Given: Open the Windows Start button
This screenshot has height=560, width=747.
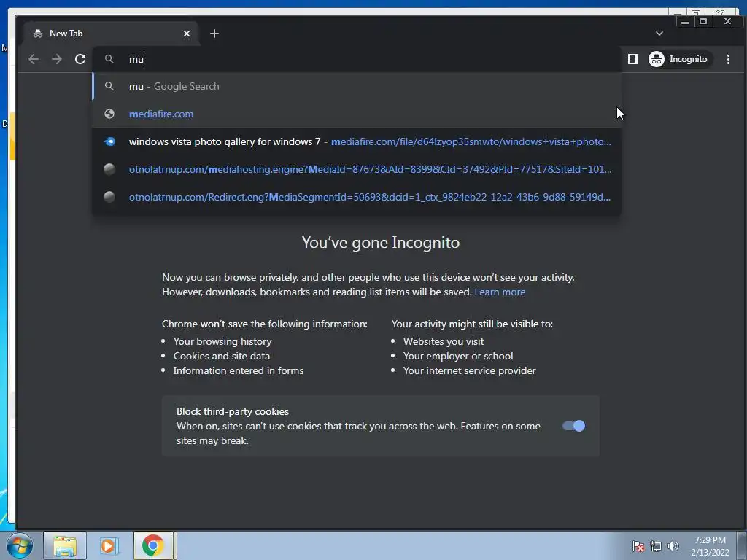Looking at the screenshot, I should 20,545.
